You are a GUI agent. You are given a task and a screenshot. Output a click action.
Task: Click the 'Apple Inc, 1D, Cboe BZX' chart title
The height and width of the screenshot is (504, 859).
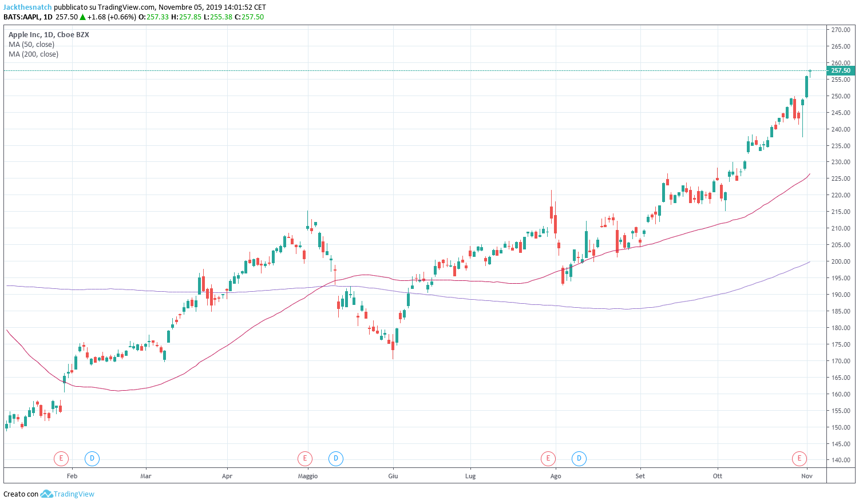tap(49, 35)
